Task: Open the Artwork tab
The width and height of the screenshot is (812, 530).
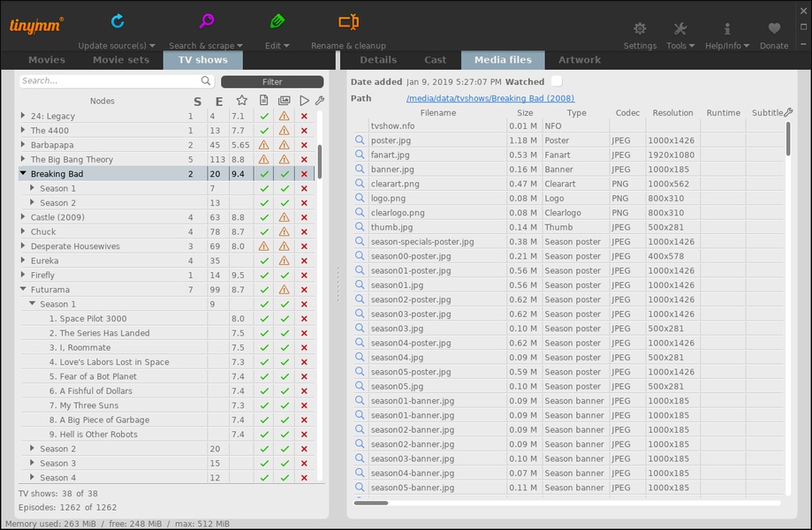Action: 580,60
